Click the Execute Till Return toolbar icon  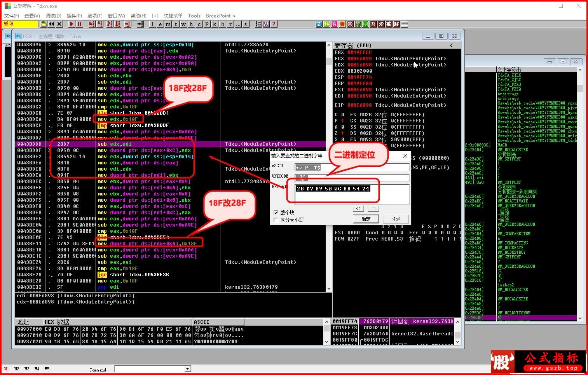click(127, 24)
